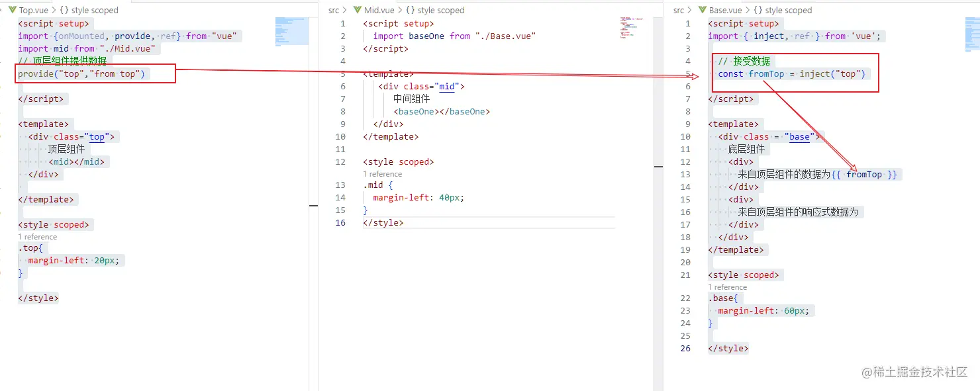Open the src breadcrumb in Mid.vue pane

pos(334,10)
